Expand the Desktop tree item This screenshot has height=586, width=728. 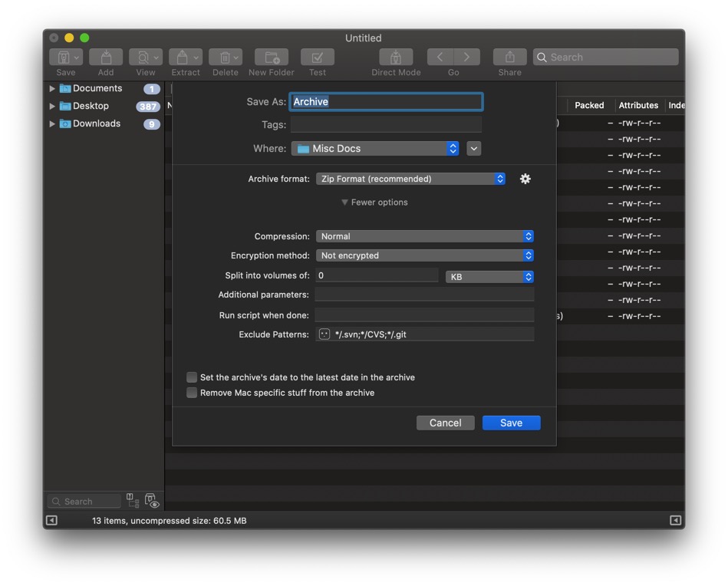pyautogui.click(x=52, y=106)
